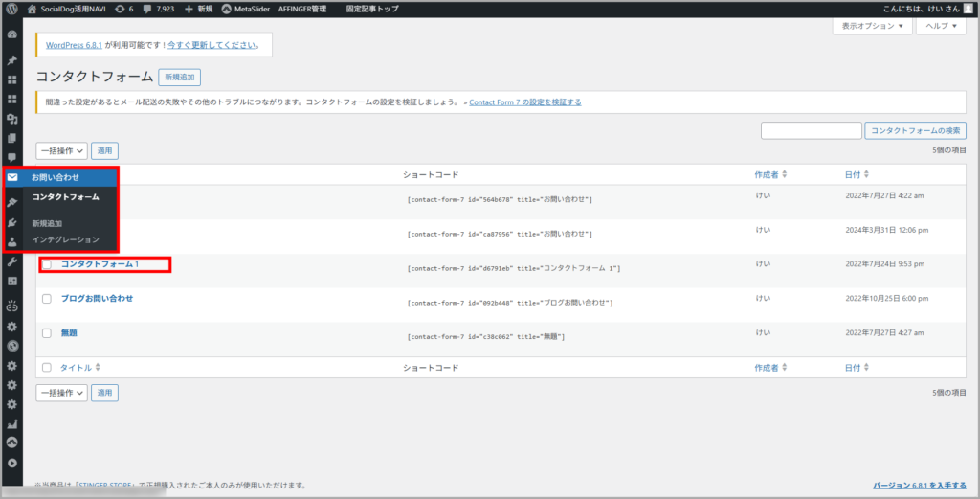Open the top 一括操作 bulk actions dropdown
980x499 pixels.
click(x=61, y=150)
